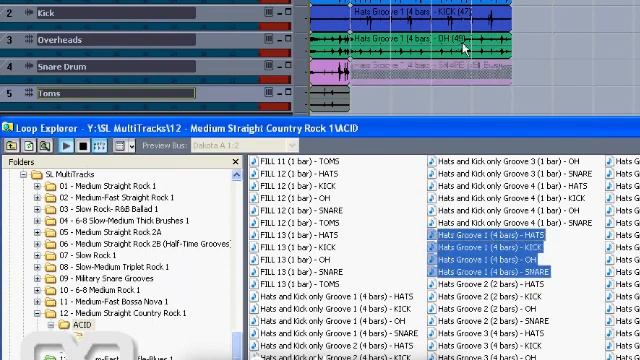
Task: Select the 08 - Slow-Medium Triplet Rock 1 folder
Action: click(x=114, y=267)
